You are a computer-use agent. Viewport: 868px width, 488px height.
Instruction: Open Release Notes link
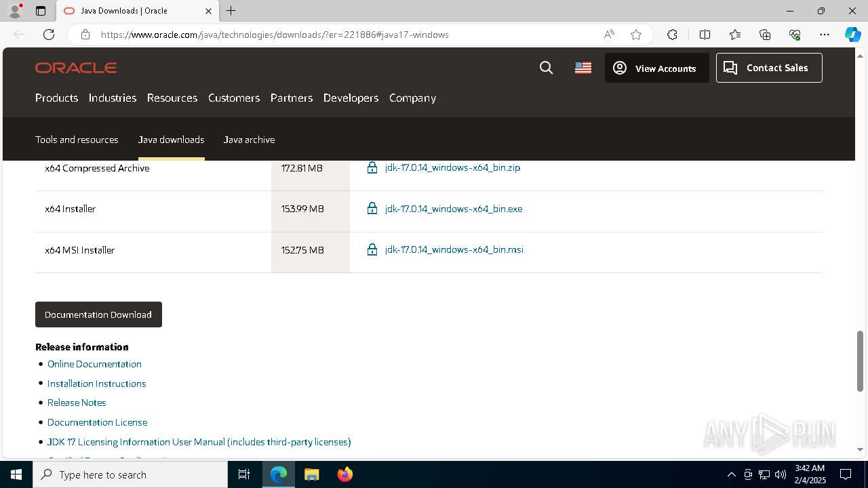click(77, 403)
